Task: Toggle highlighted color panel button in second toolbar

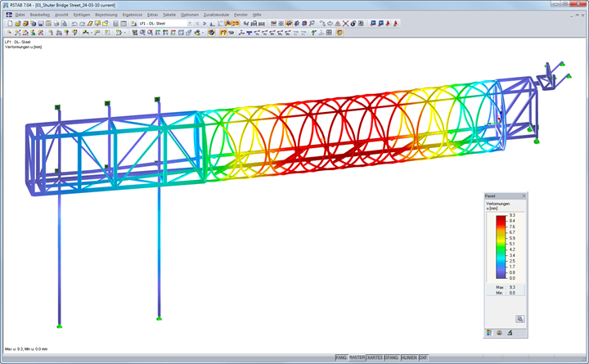Action: pyautogui.click(x=339, y=33)
